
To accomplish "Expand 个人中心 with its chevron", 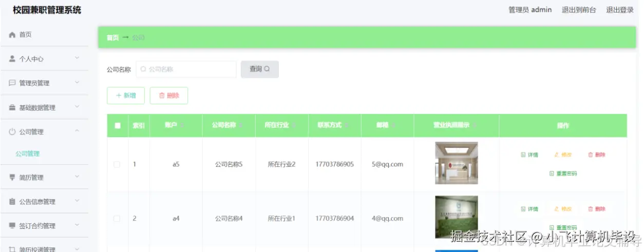I will tap(77, 58).
